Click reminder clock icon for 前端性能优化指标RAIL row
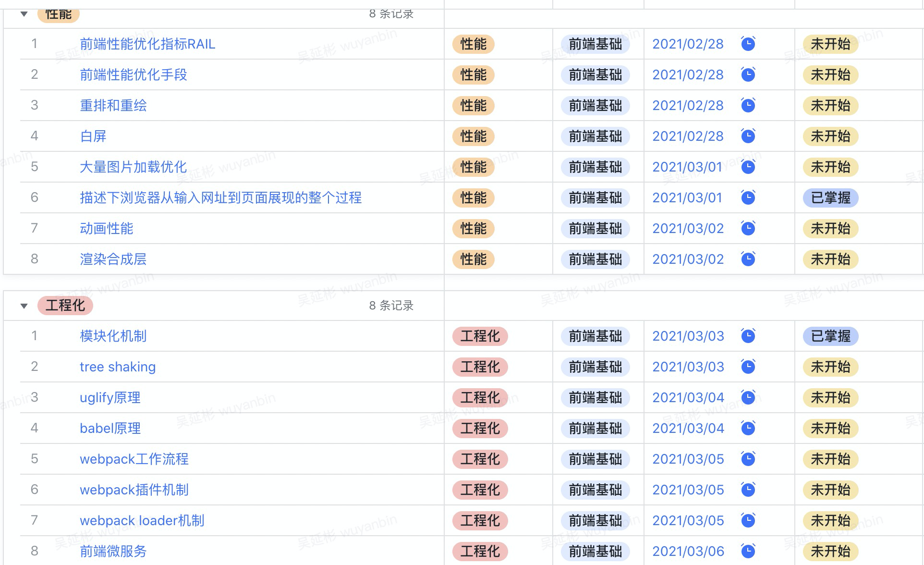Image resolution: width=924 pixels, height=565 pixels. (x=748, y=44)
